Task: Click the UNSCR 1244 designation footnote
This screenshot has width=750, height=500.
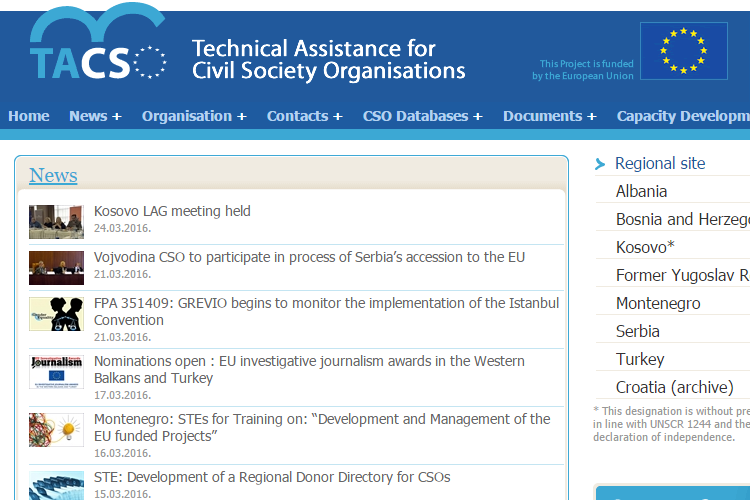Action: tap(672, 424)
